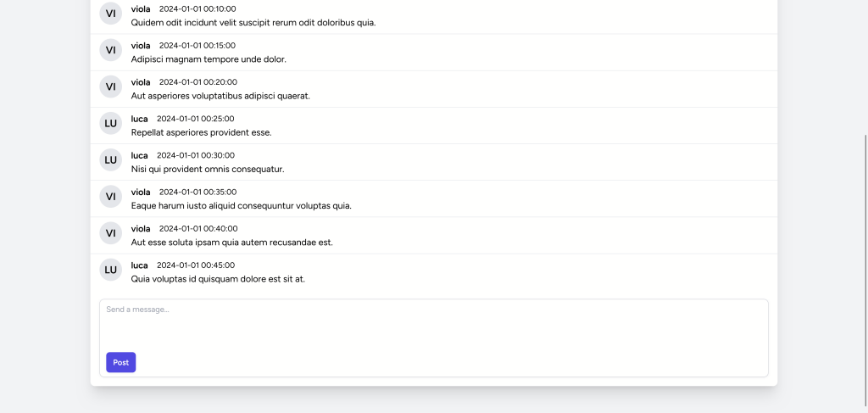
Task: Click viola's avatar on the 00:20:00 message
Action: click(x=110, y=87)
